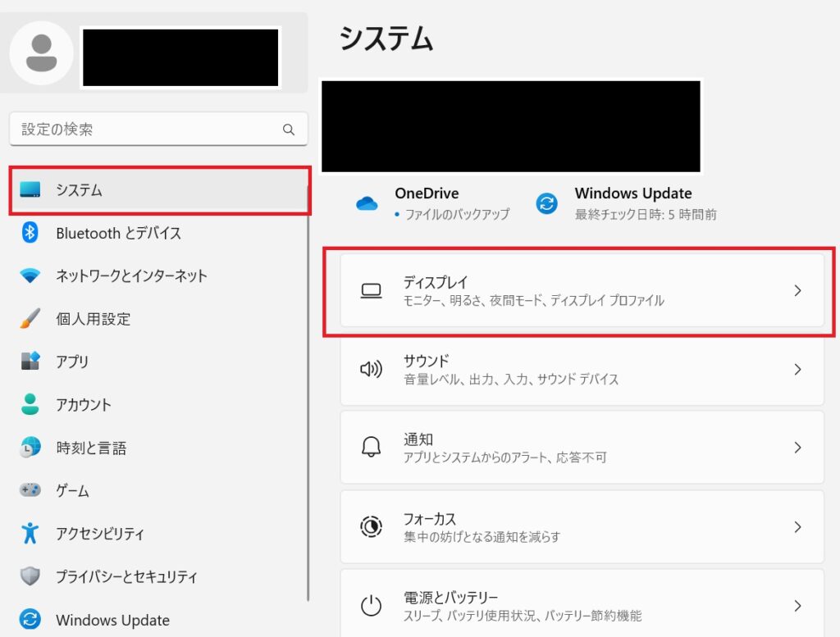Click the サウンド speaker icon
Screen dimensions: 840x637
(371, 370)
